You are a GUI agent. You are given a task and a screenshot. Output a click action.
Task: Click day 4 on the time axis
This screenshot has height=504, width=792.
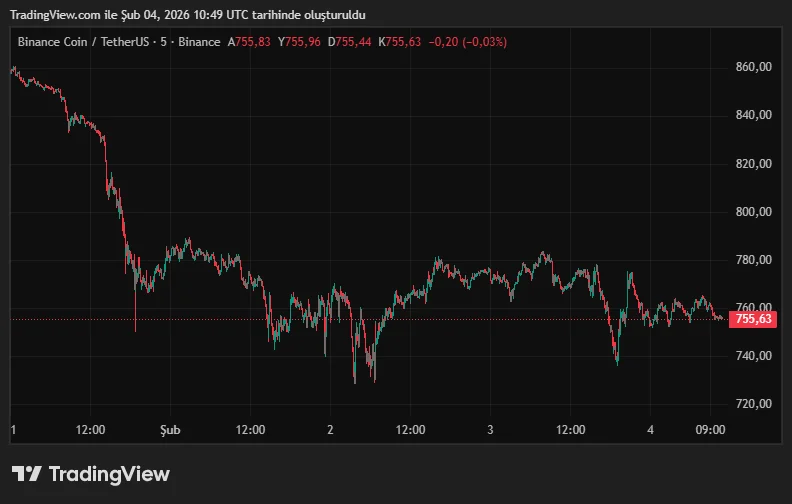[650, 430]
